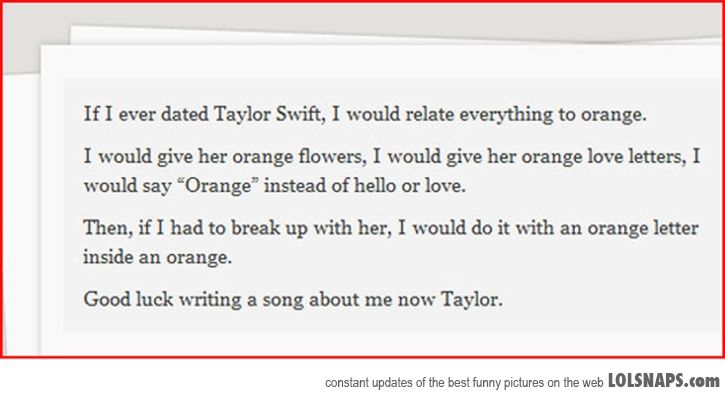Click the word "hello" in the second paragraph
Image resolution: width=725 pixels, height=400 pixels.
click(335, 187)
